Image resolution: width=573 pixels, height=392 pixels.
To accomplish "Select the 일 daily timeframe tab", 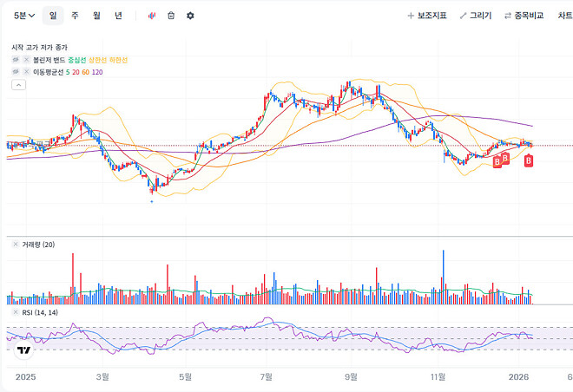I will tap(53, 16).
